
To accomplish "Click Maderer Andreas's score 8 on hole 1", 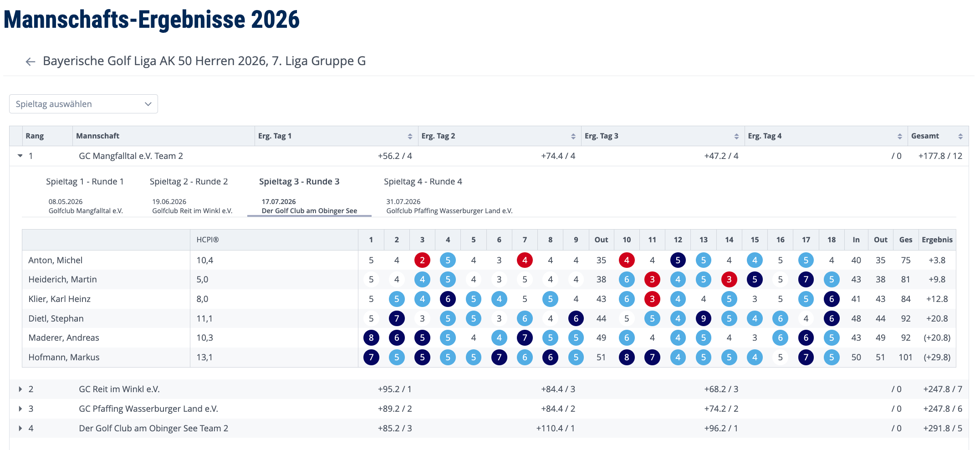I will coord(371,337).
